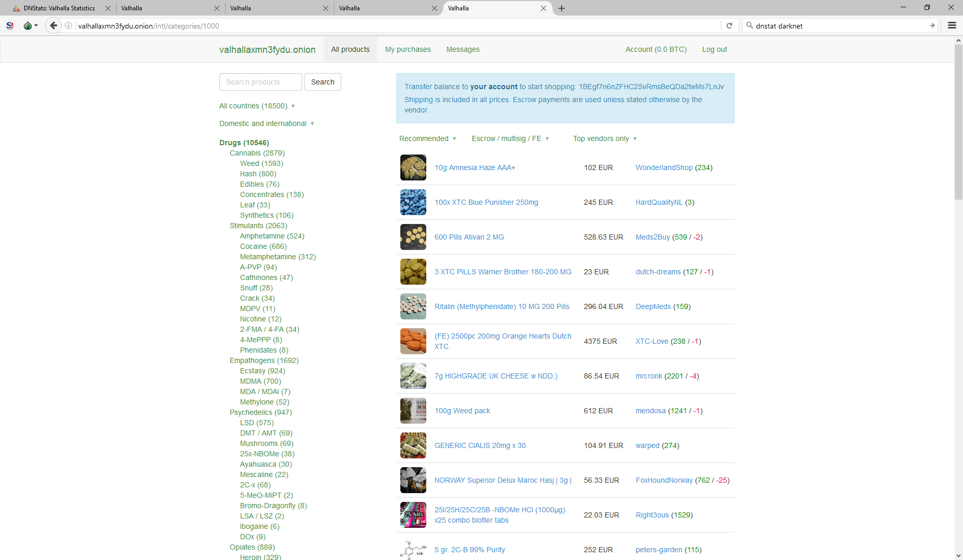963x560 pixels.
Task: Open Stimulants (2063) category
Action: [258, 226]
